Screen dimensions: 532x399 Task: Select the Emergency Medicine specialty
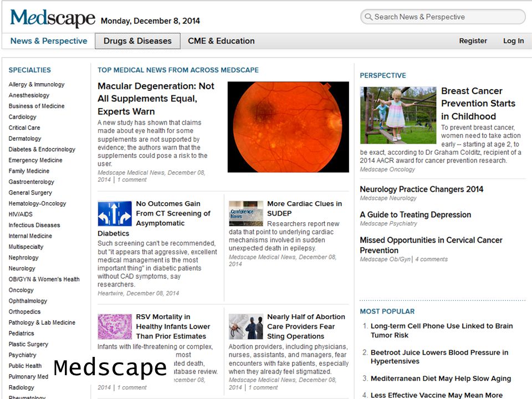click(35, 161)
